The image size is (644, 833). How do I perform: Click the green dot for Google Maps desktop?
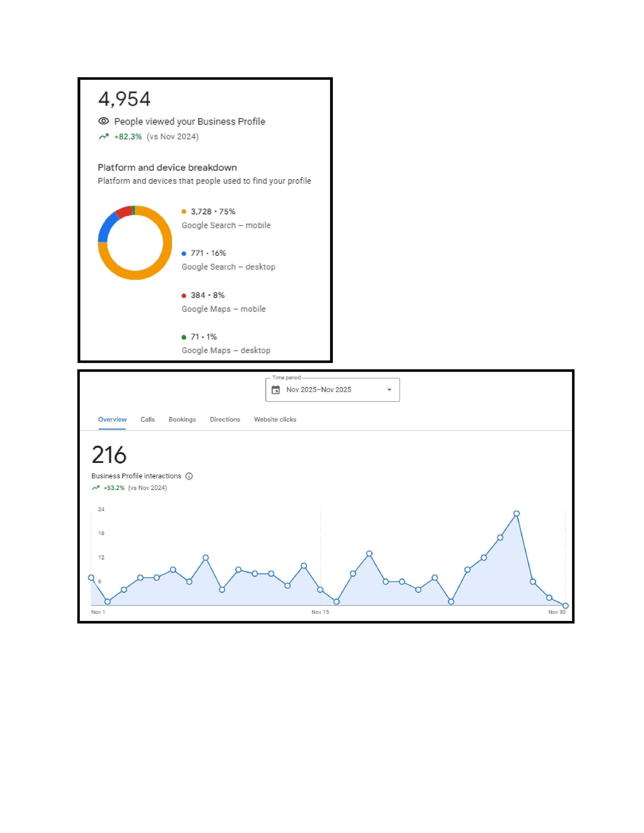click(184, 337)
